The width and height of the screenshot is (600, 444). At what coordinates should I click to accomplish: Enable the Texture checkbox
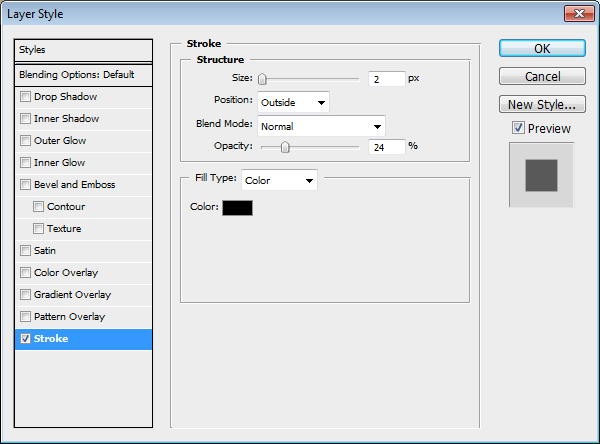[38, 229]
